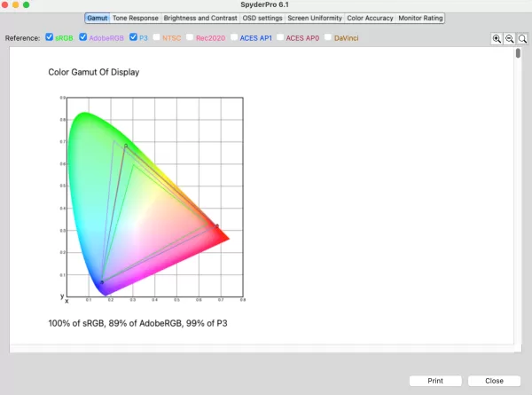Click the Close button
Viewport: 532px width, 395px height.
coord(494,381)
